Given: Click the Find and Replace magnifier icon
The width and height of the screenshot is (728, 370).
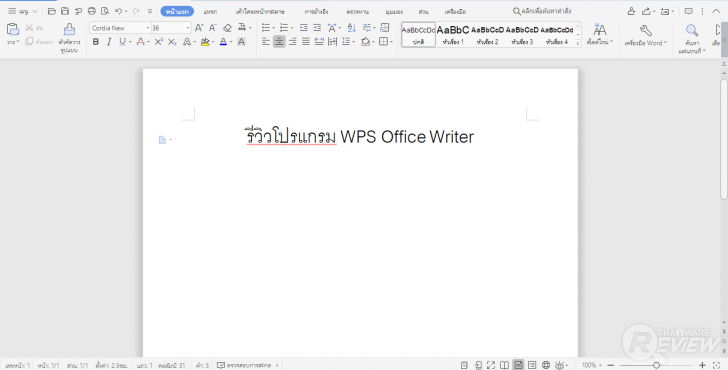Looking at the screenshot, I should 692,31.
